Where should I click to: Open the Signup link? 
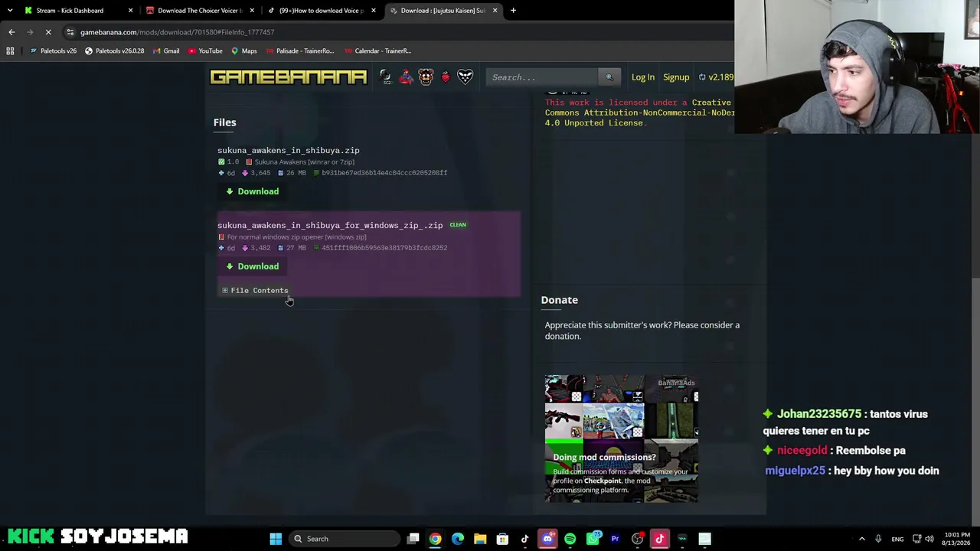coord(676,77)
